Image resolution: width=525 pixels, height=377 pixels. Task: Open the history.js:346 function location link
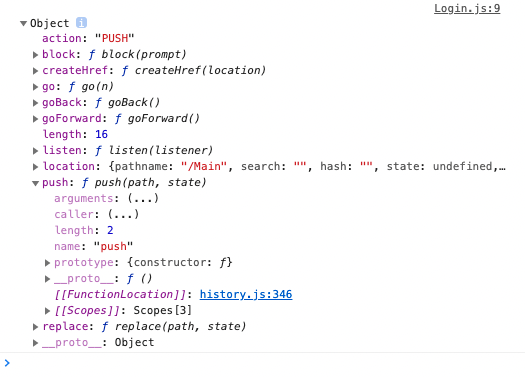click(246, 294)
